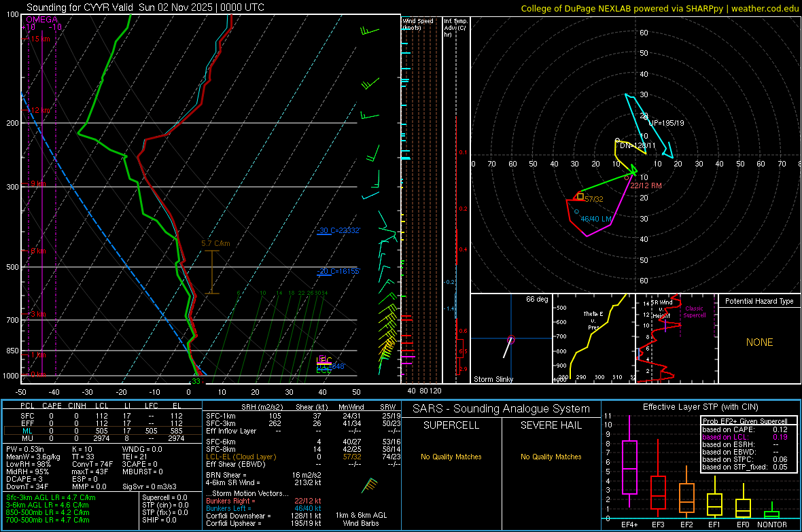Click the "EF2" axis label
The width and height of the screenshot is (802, 532).
[x=686, y=525]
